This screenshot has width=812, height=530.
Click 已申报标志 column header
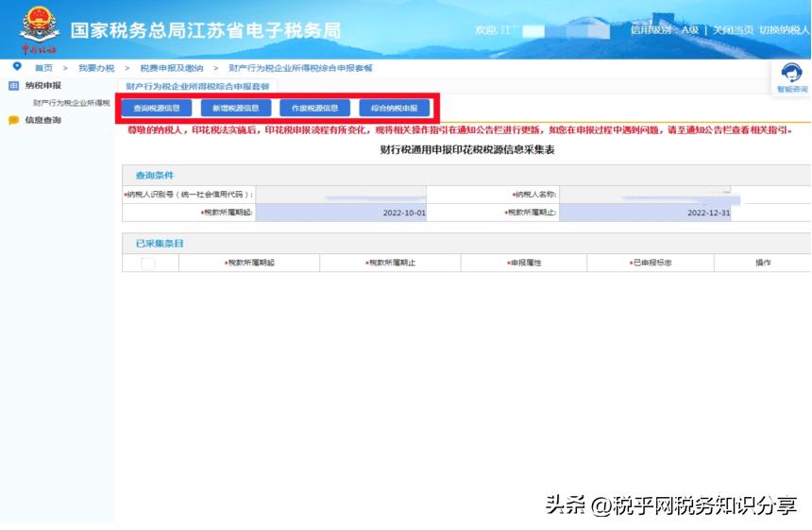[651, 264]
